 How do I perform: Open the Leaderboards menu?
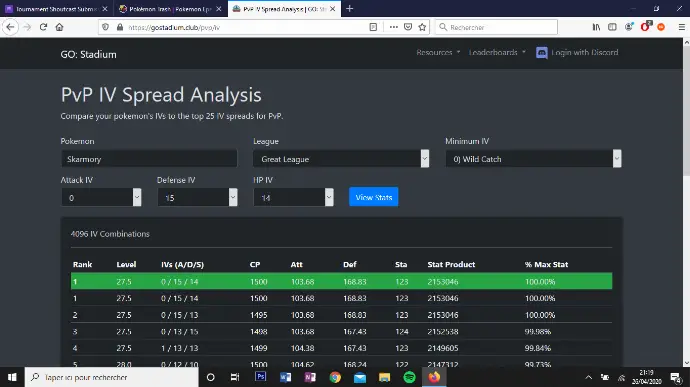coord(497,52)
